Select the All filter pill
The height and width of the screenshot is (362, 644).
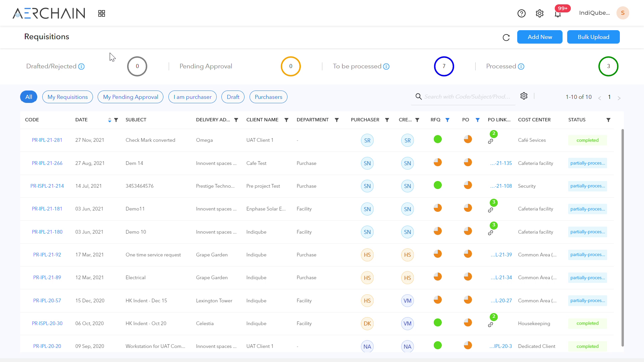coord(29,97)
